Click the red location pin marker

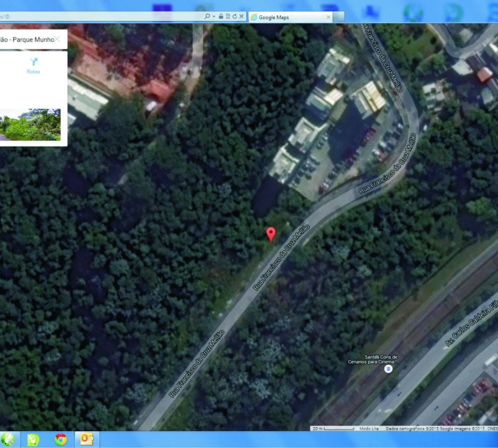point(271,233)
